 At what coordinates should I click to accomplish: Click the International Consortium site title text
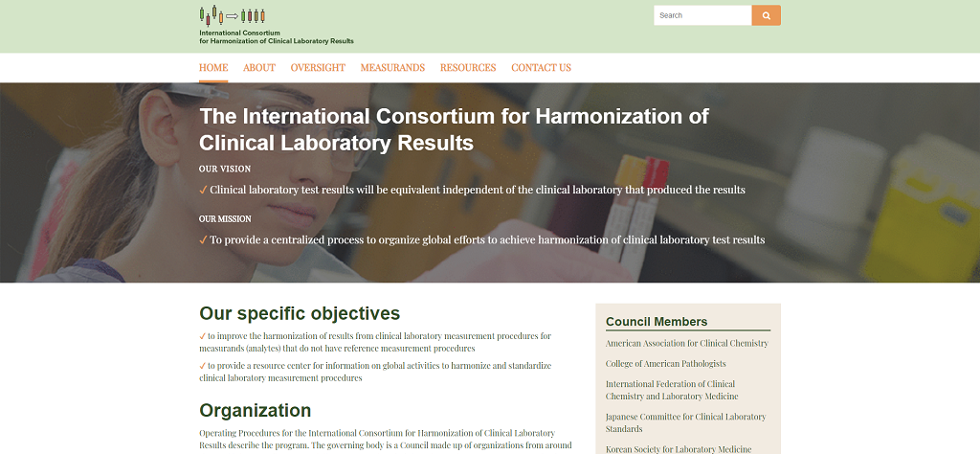point(276,37)
